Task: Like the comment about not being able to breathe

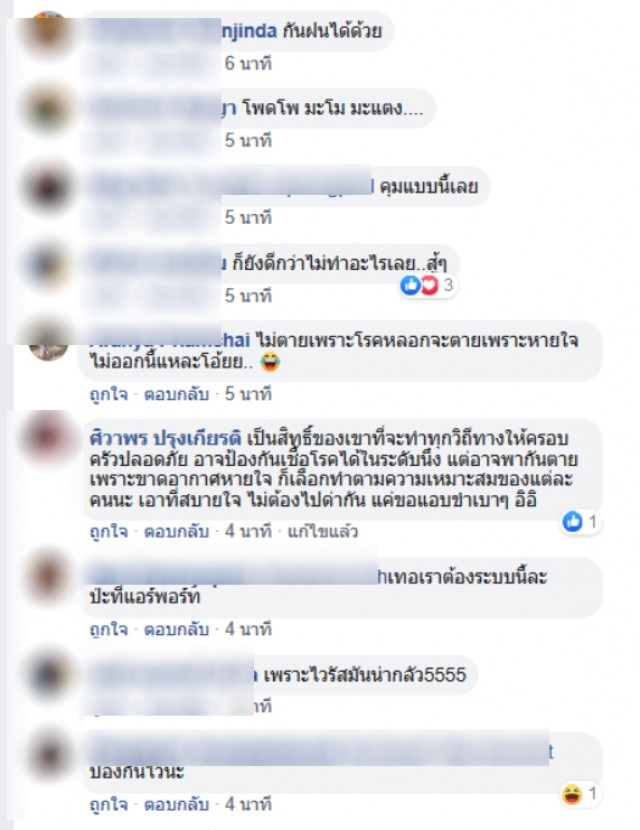Action: pyautogui.click(x=109, y=394)
